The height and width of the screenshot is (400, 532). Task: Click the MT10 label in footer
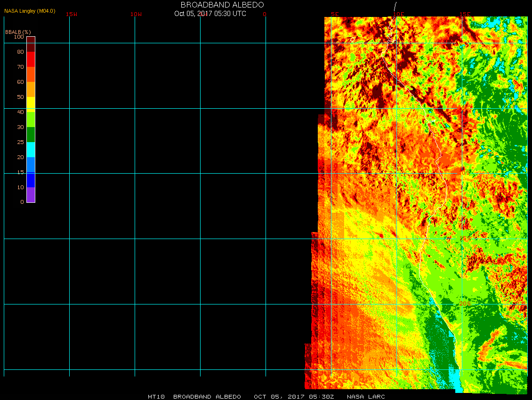coord(156,397)
